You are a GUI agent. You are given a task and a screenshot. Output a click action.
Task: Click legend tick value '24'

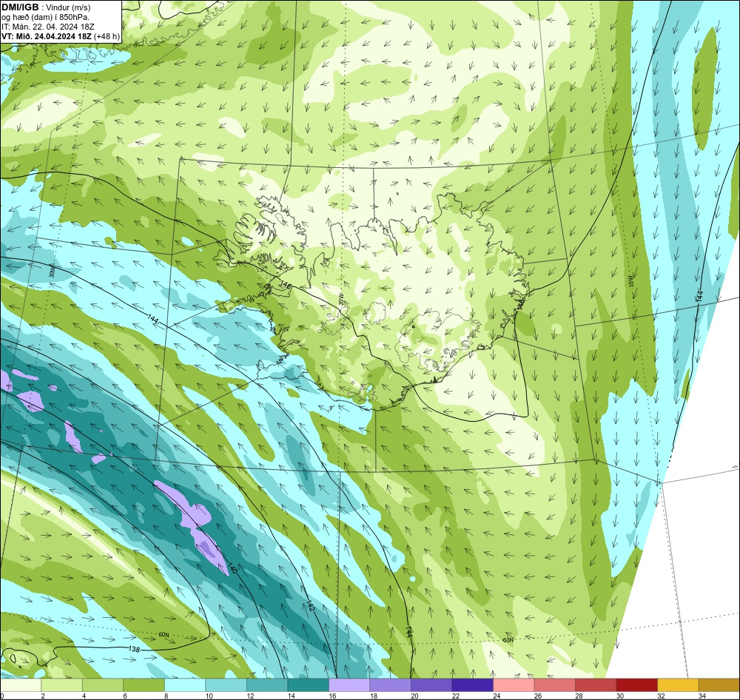tap(497, 696)
